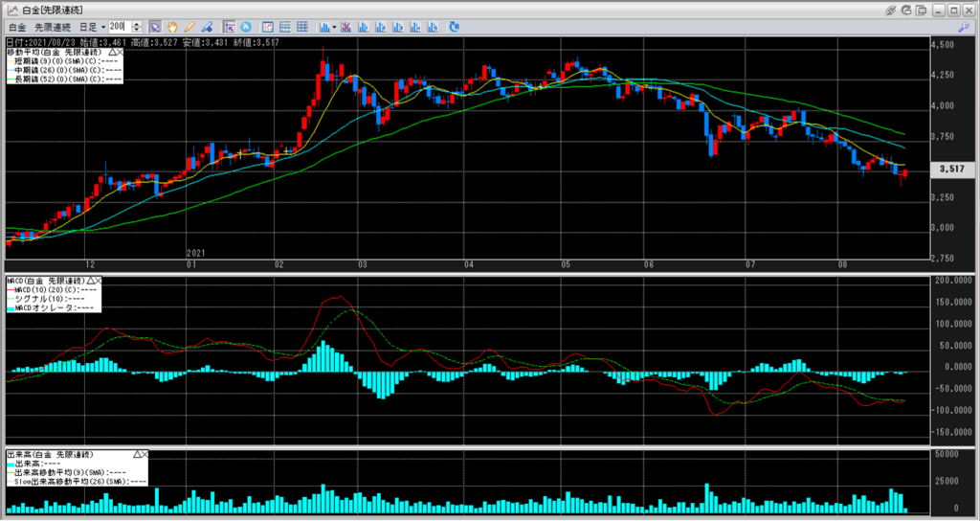This screenshot has width=980, height=521.
Task: Open the chart export window icon
Action: click(x=268, y=27)
